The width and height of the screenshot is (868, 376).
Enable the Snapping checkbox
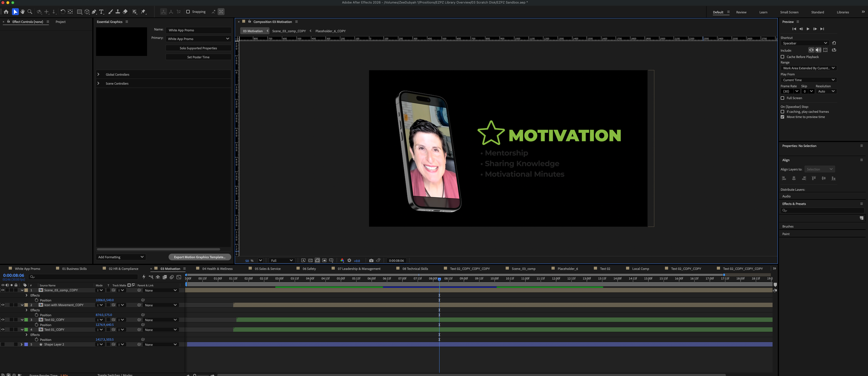[x=188, y=12]
